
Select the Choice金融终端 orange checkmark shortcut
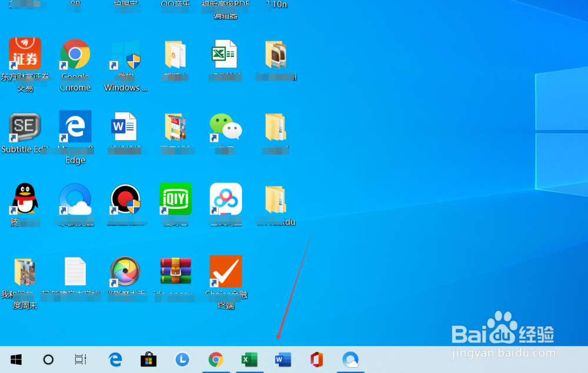(226, 271)
